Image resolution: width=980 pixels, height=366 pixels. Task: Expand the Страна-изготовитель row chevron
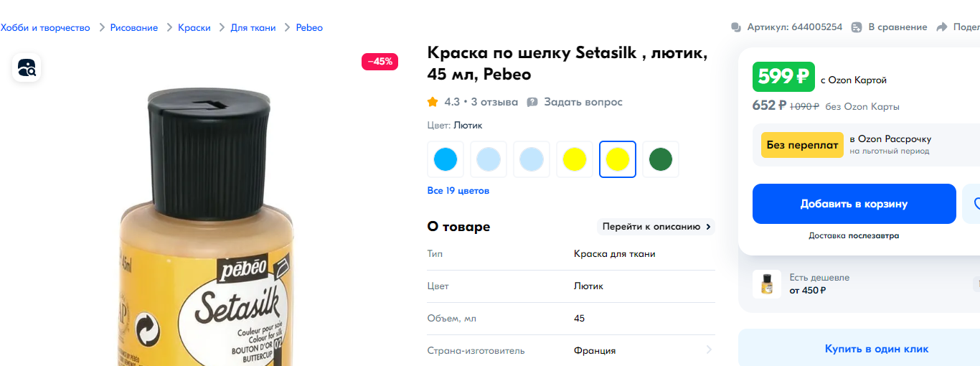(x=709, y=350)
